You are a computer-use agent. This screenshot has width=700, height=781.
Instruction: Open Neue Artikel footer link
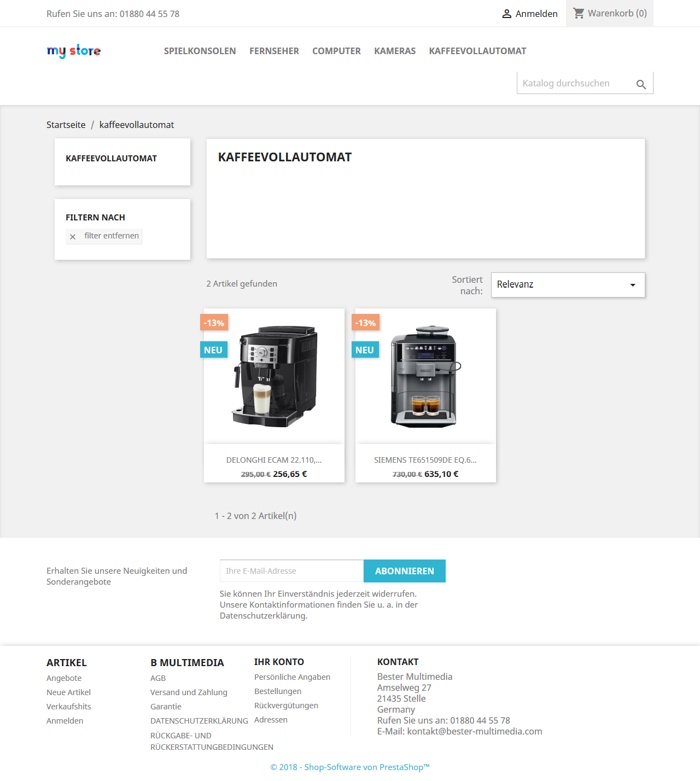click(68, 692)
